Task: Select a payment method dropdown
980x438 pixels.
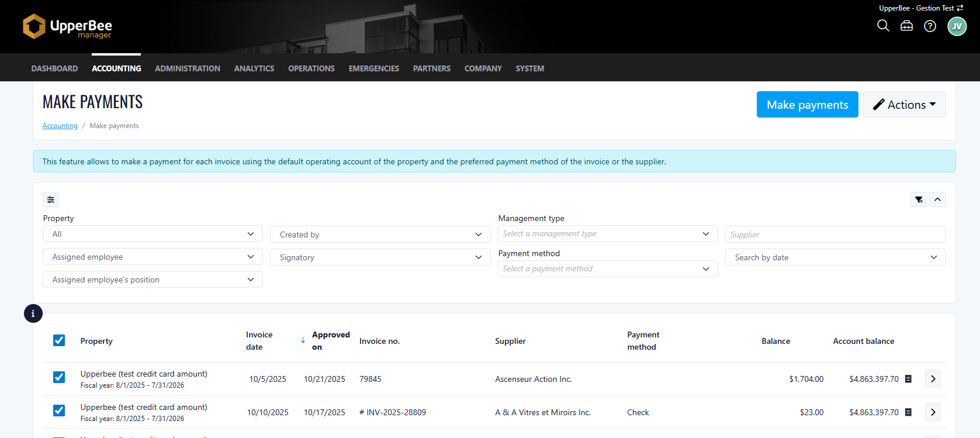Action: pos(608,269)
